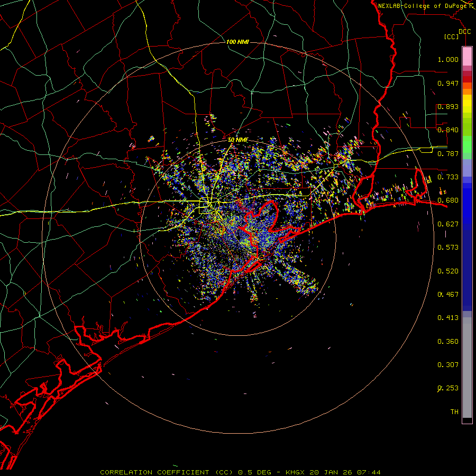
Task: Click the TH threshold label
Action: 454,412
